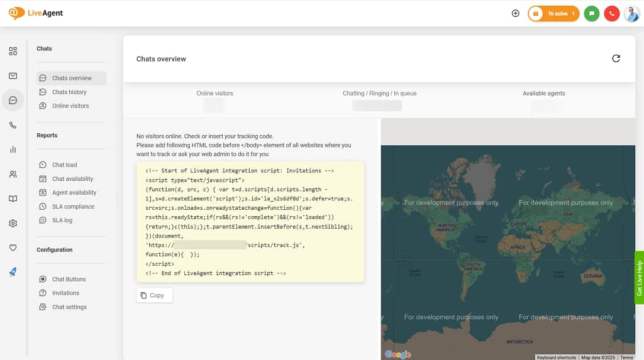Viewport: 644px width, 360px height.
Task: Click the Map data ©2025 text
Action: [x=598, y=357]
